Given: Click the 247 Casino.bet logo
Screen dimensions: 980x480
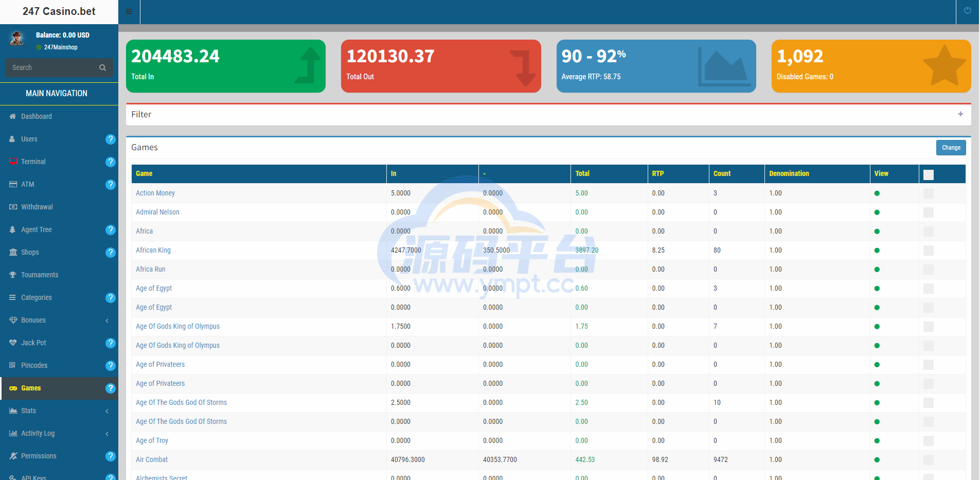Looking at the screenshot, I should (59, 11).
